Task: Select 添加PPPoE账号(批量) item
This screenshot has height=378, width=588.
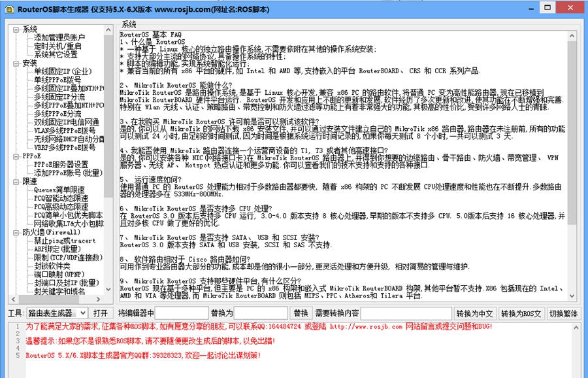Action: 68,173
